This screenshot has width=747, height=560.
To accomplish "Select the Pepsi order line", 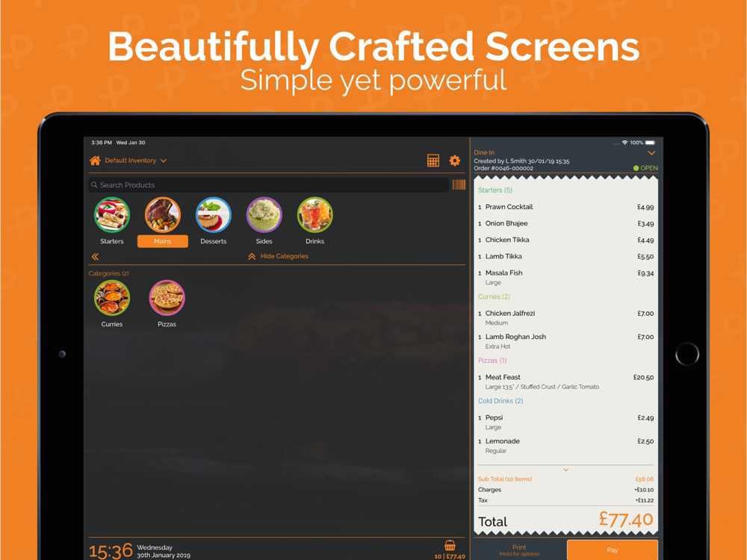I will pos(566,422).
